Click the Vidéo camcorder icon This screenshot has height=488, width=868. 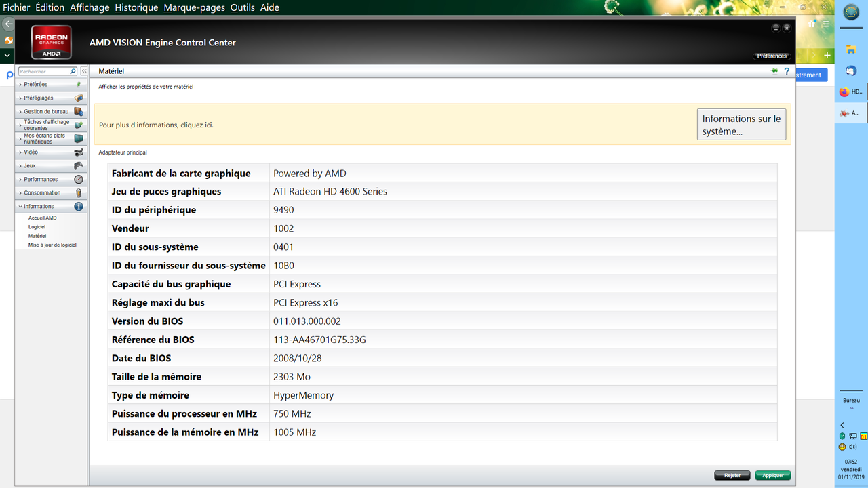pyautogui.click(x=79, y=152)
